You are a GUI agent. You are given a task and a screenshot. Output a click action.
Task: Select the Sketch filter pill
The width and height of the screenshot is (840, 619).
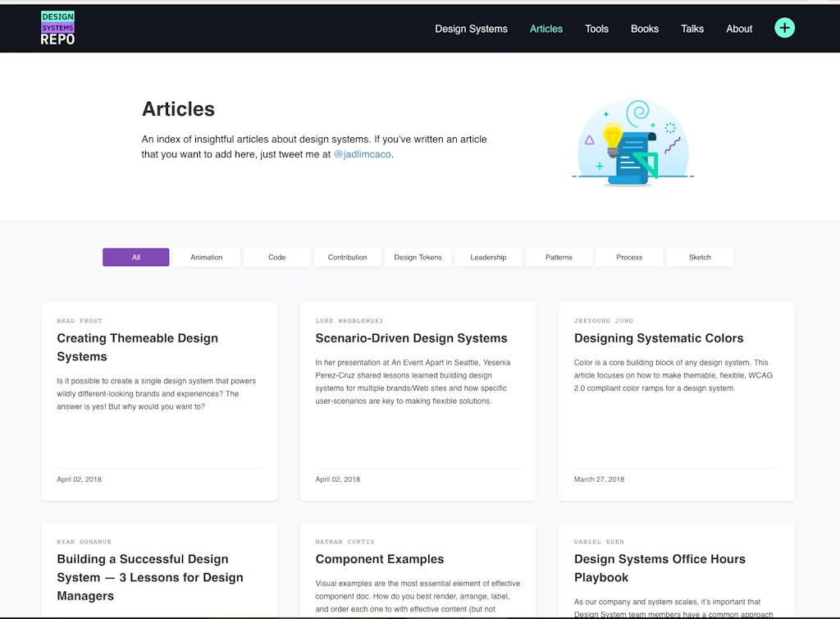coord(700,257)
